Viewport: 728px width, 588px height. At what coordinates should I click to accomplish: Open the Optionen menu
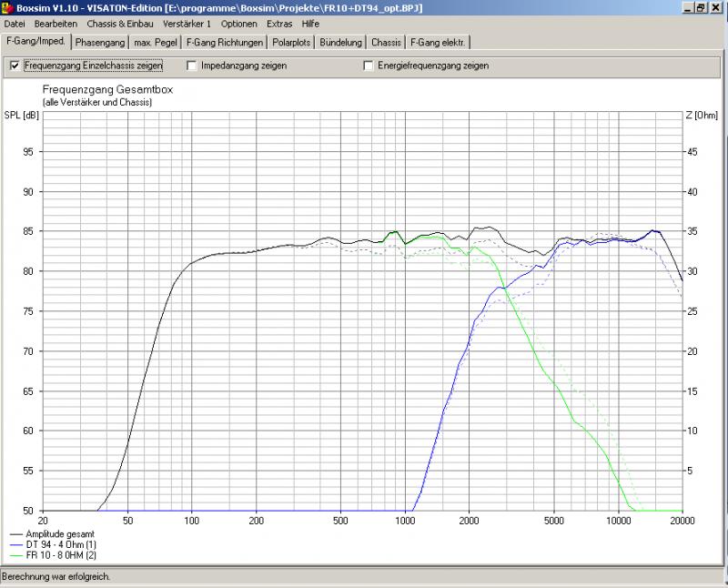238,24
